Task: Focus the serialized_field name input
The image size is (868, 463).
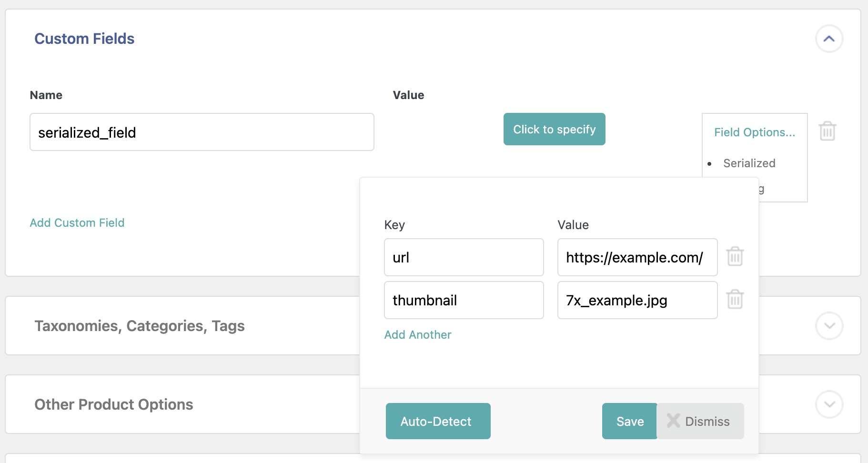Action: (202, 132)
